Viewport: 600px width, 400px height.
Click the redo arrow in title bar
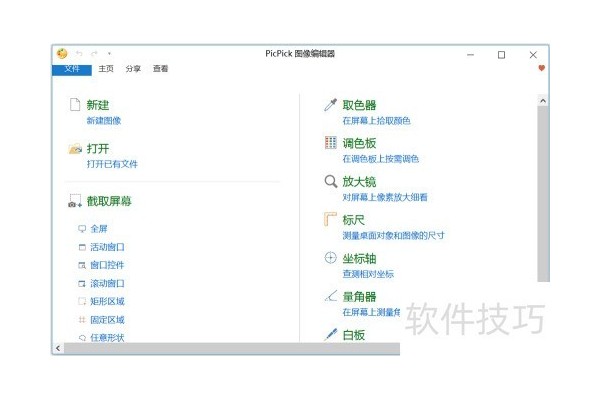[x=94, y=54]
